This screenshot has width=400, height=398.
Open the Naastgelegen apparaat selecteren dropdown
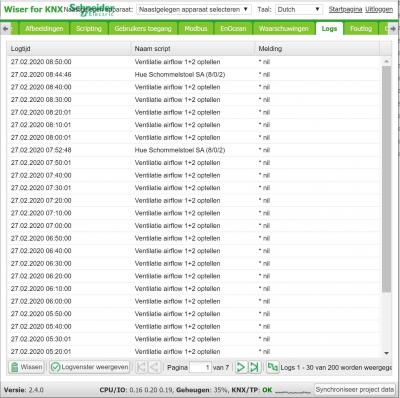pos(194,10)
